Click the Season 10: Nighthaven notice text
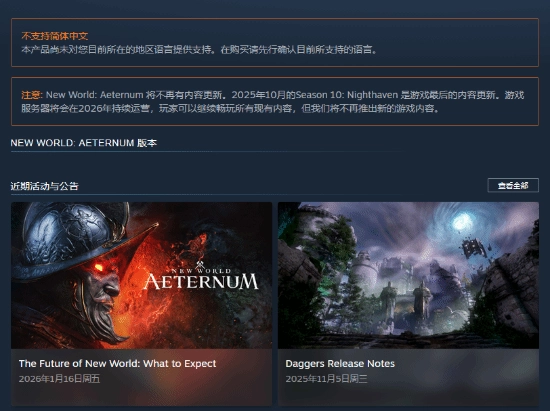Image resolution: width=550 pixels, height=411 pixels. [347, 95]
